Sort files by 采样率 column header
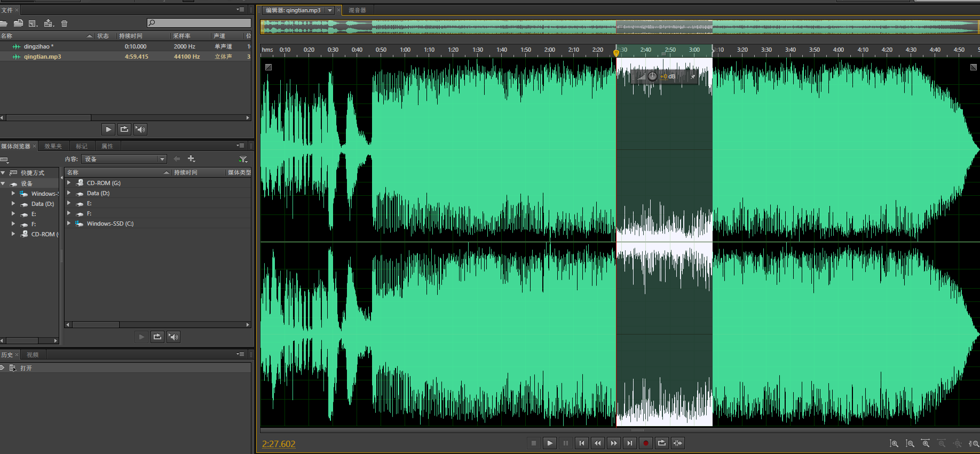This screenshot has width=980, height=454. [x=190, y=36]
